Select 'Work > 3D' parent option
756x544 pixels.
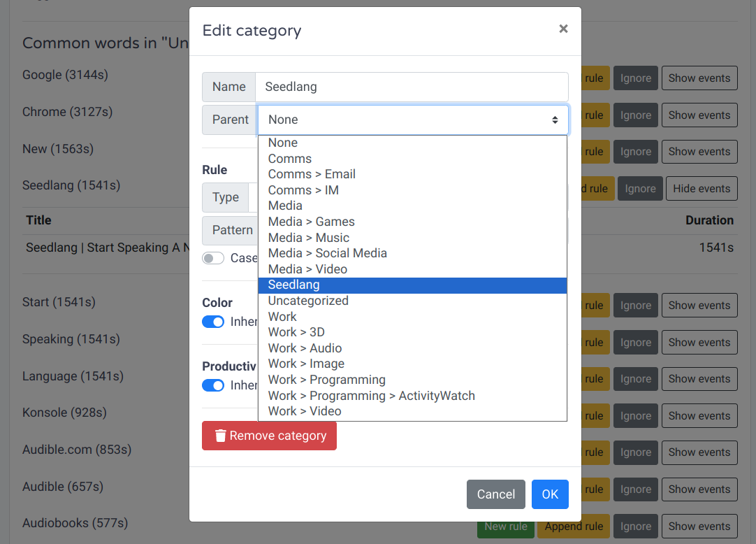296,332
